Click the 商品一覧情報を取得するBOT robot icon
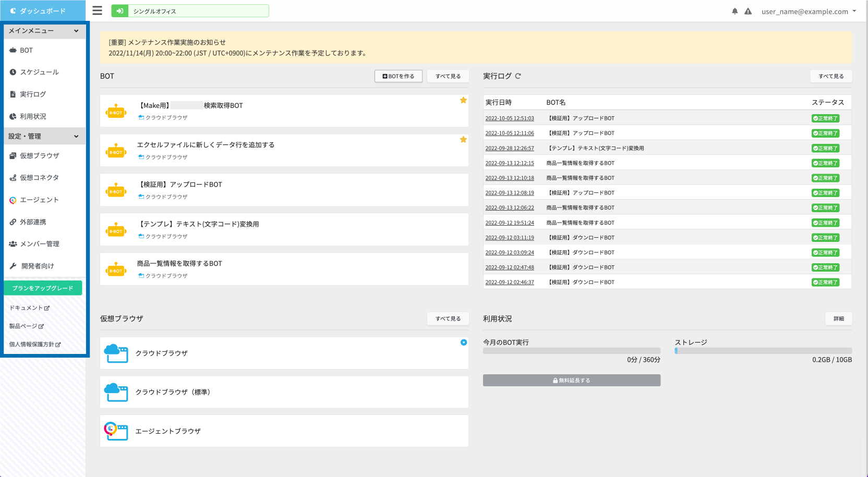868x477 pixels. 116,270
